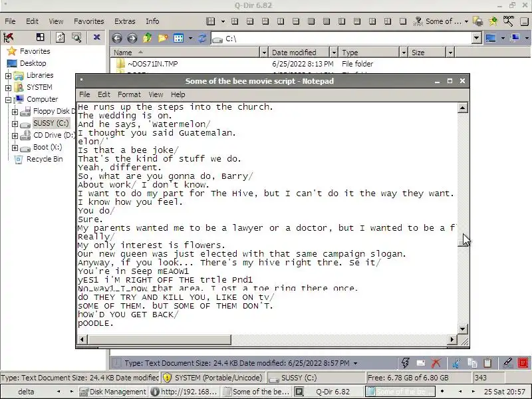Click Notepad's scroll down arrow
The image size is (532, 399).
463,329
